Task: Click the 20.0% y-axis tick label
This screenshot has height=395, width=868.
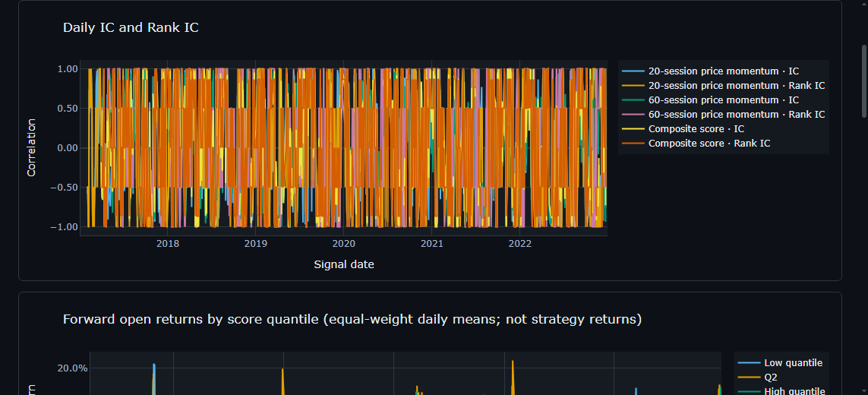Action: 72,368
